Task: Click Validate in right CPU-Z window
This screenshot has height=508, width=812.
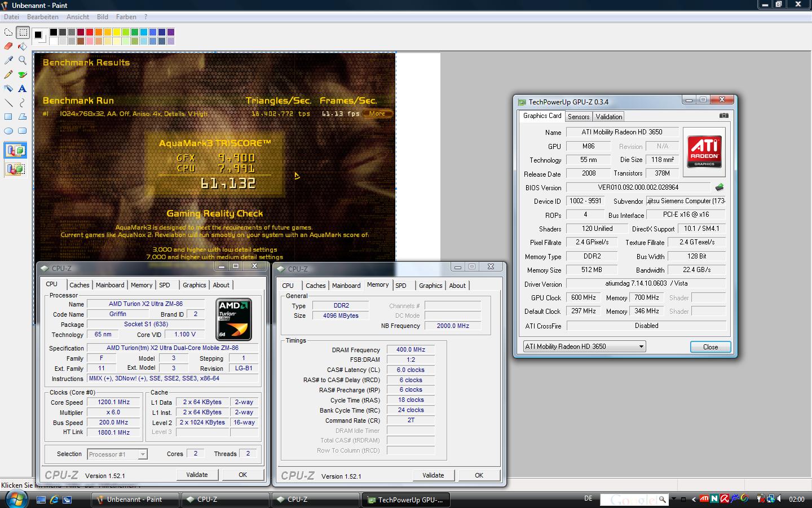Action: tap(433, 475)
